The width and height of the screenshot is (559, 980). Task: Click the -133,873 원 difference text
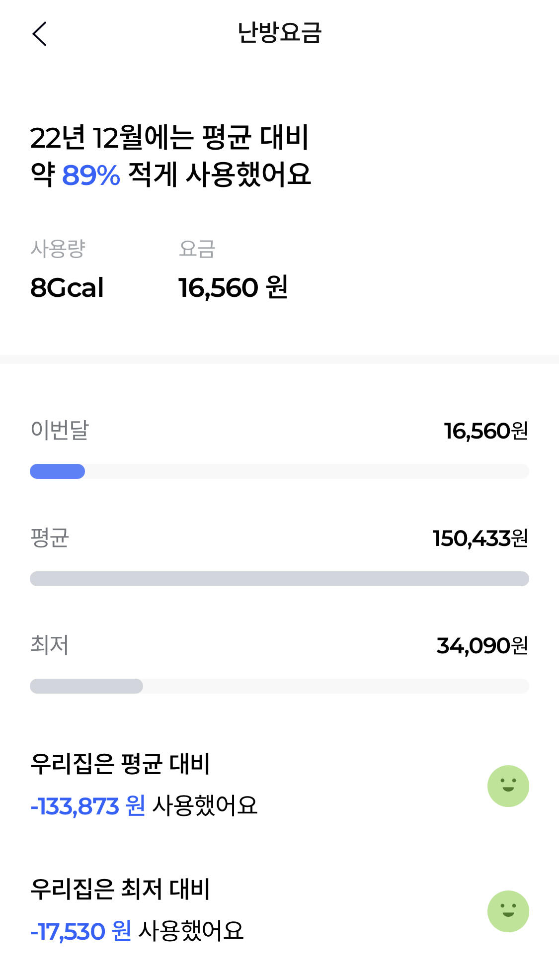88,806
